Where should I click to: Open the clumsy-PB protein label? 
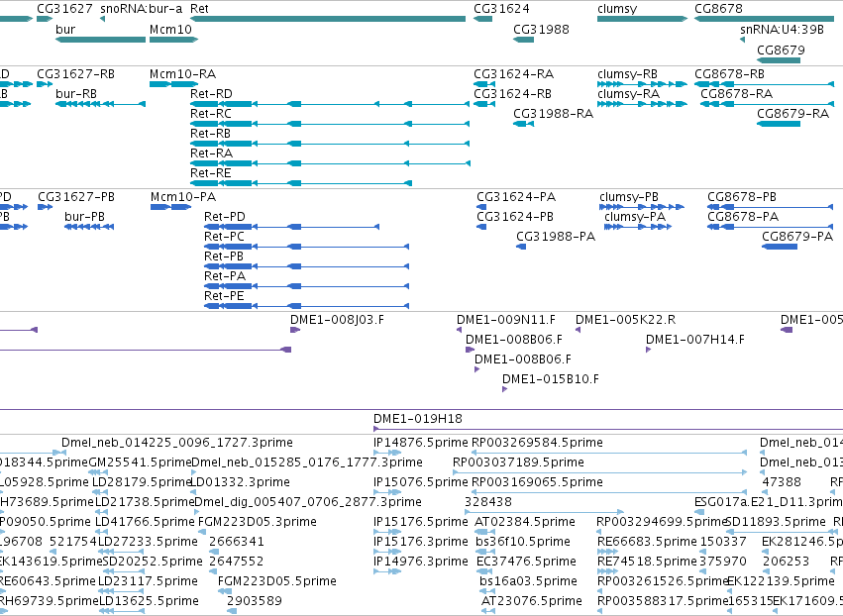(629, 197)
